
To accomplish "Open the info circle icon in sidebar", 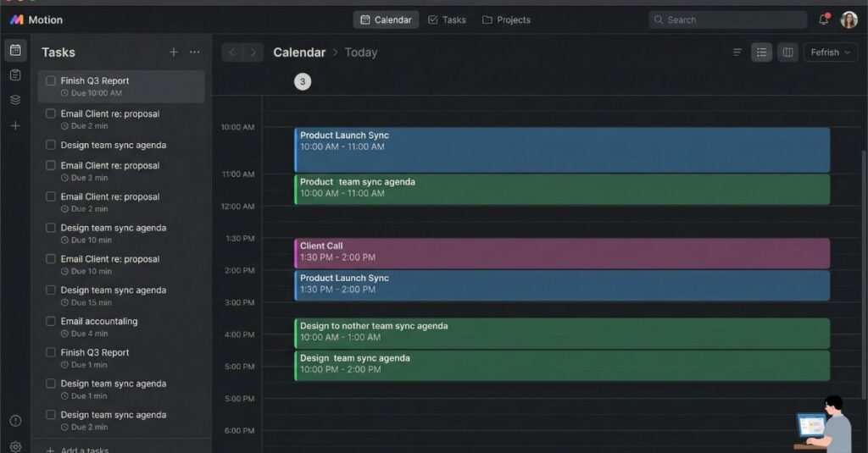I will 15,421.
